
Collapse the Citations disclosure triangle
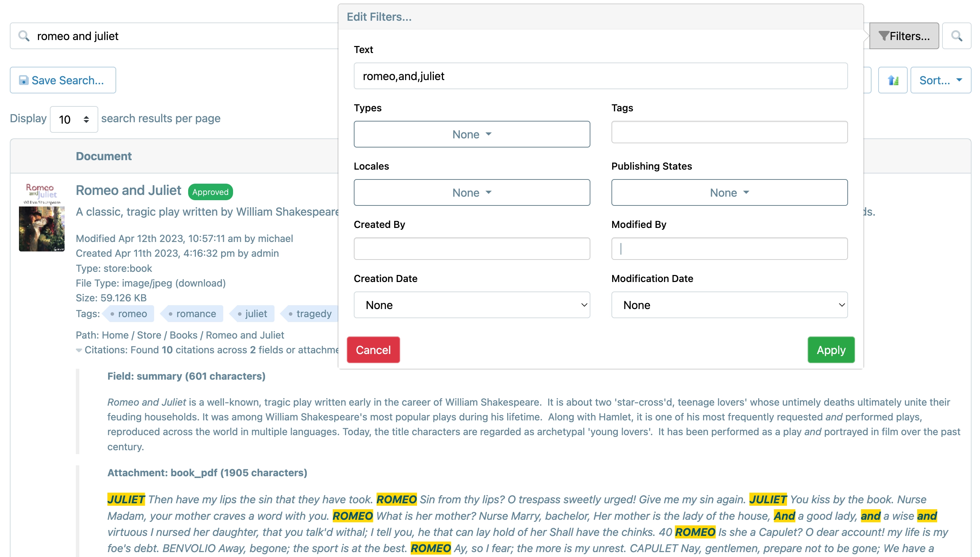pos(79,350)
